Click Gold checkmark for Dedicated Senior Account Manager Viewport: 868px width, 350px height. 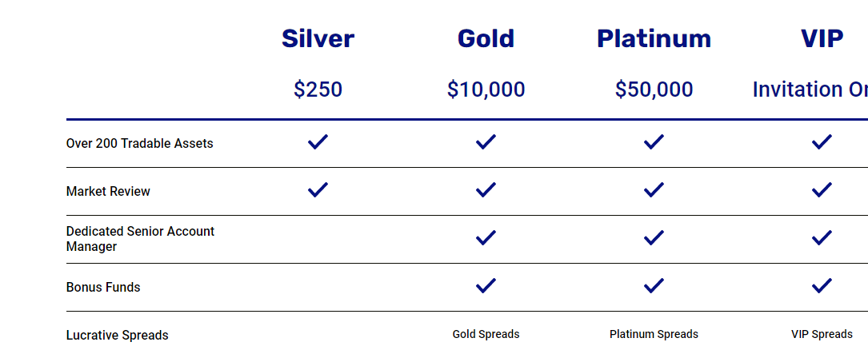[x=486, y=238]
